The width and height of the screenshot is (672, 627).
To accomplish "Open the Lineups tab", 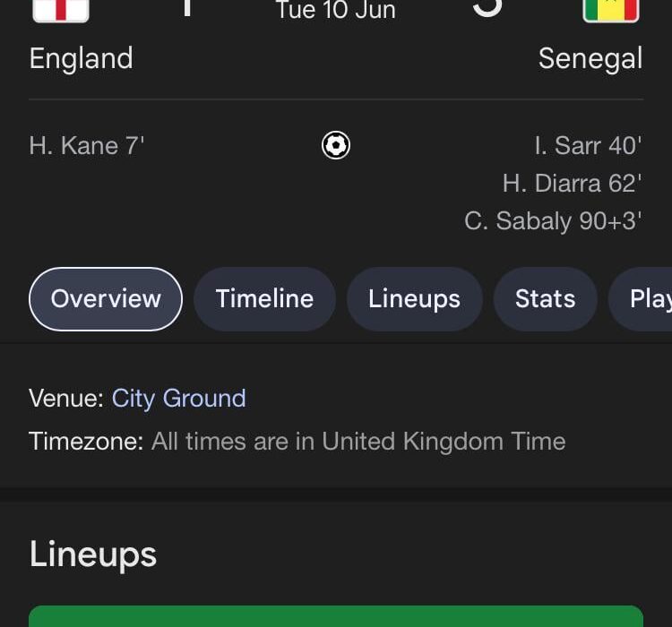I will click(415, 298).
